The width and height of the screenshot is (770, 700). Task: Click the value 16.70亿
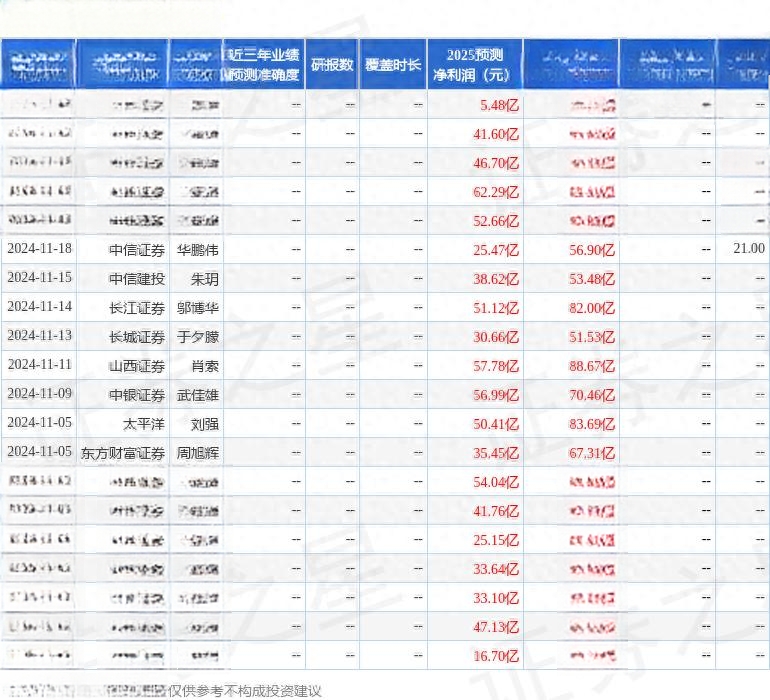[496, 656]
